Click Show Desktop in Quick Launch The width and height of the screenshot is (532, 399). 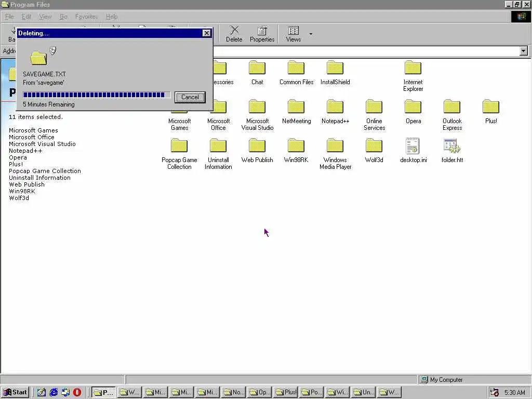point(42,392)
